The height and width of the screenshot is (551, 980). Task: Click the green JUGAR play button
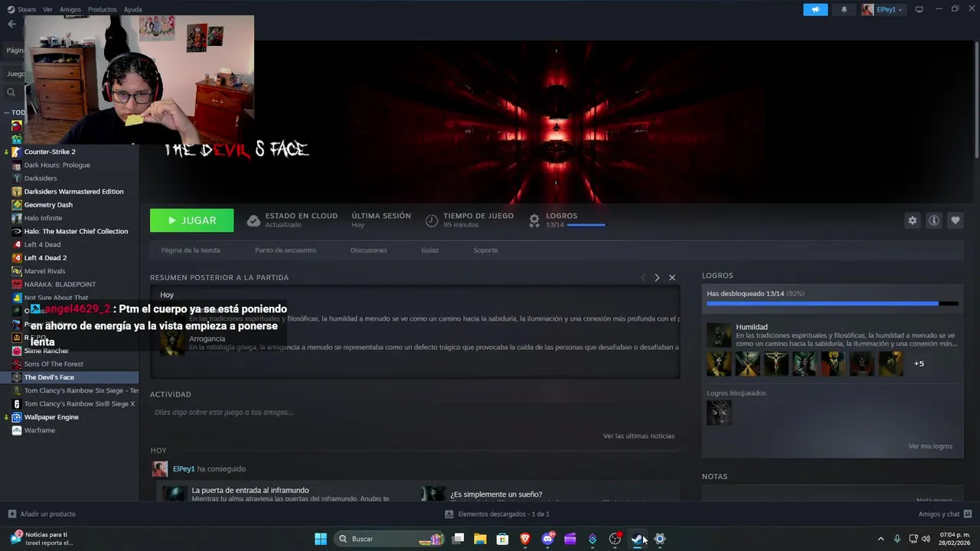pyautogui.click(x=191, y=220)
